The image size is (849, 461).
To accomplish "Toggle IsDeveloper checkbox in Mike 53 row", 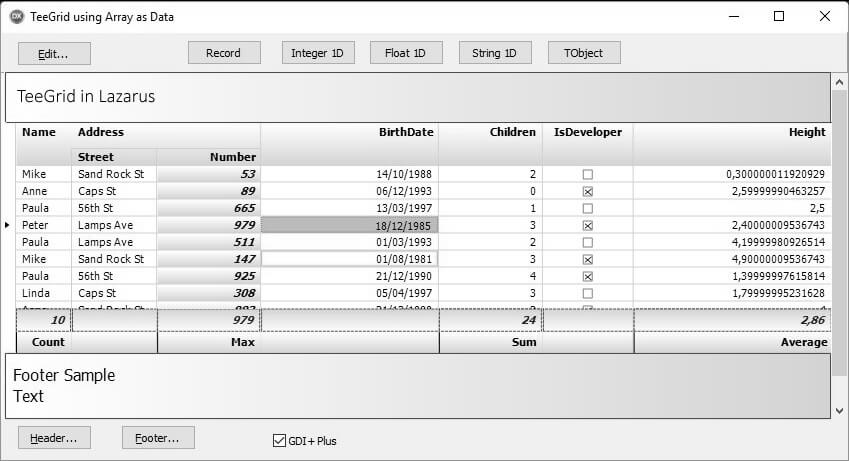I will 587,174.
